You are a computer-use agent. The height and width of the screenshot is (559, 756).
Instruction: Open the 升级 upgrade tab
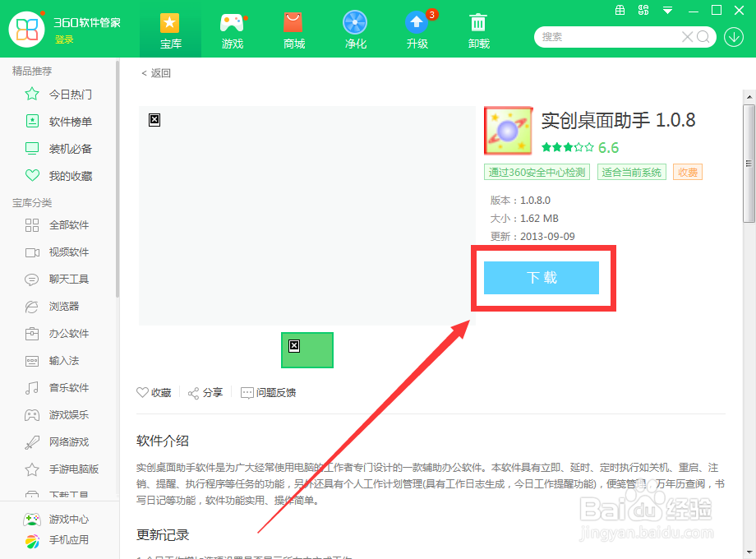coord(417,30)
